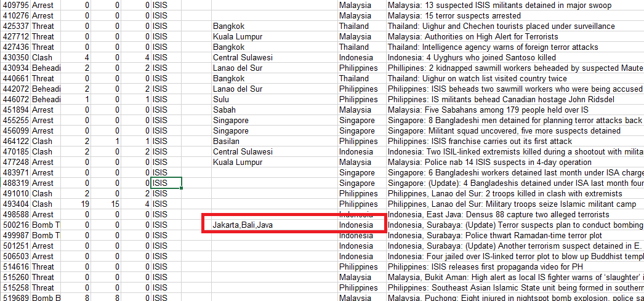Select the cell with ID 409795
Image resolution: width=644 pixels, height=301 pixels.
tap(15, 6)
